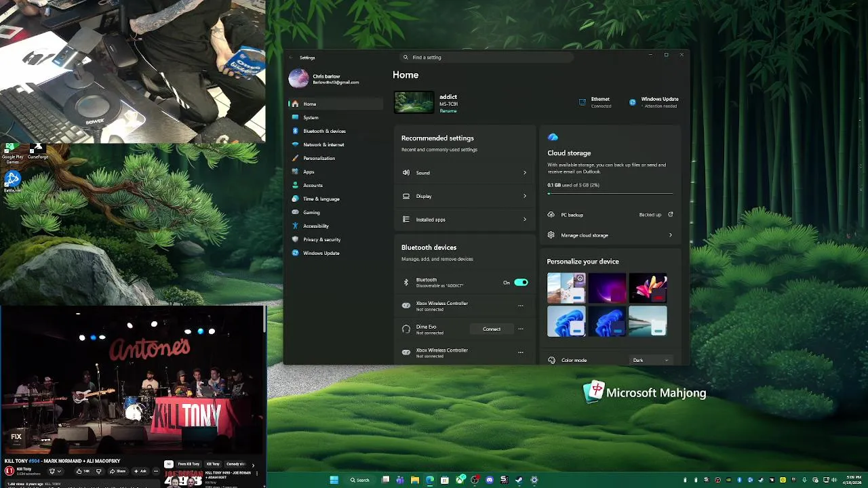Open more options for Dime Evo device
Screen dimensions: 868x488
pos(521,329)
